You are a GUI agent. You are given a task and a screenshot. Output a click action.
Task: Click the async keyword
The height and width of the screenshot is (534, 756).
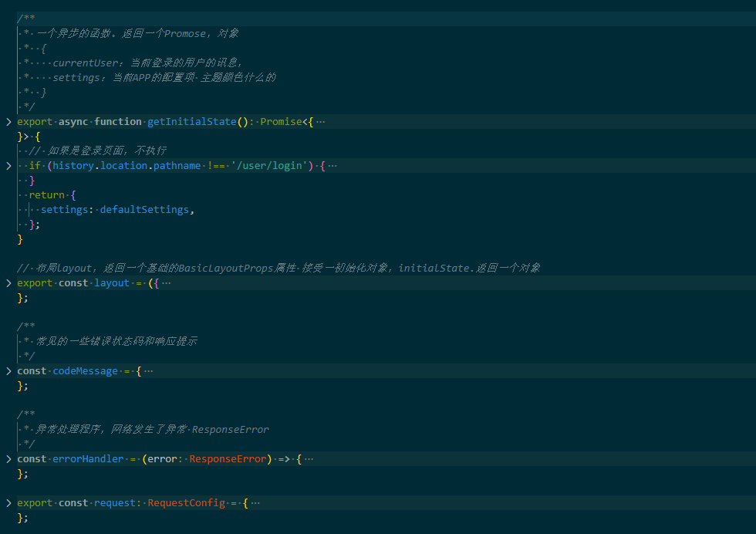(73, 122)
